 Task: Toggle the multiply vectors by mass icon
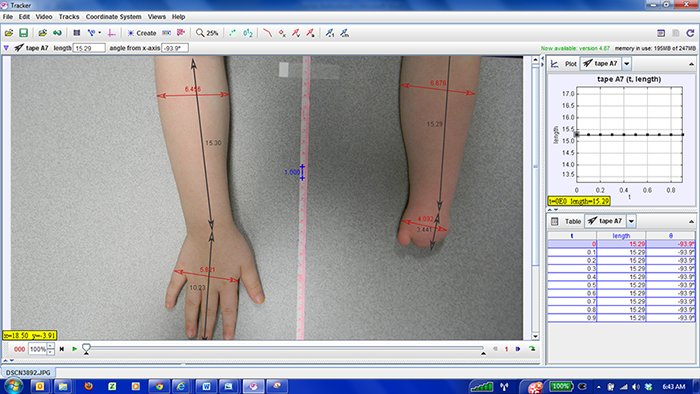pos(344,33)
